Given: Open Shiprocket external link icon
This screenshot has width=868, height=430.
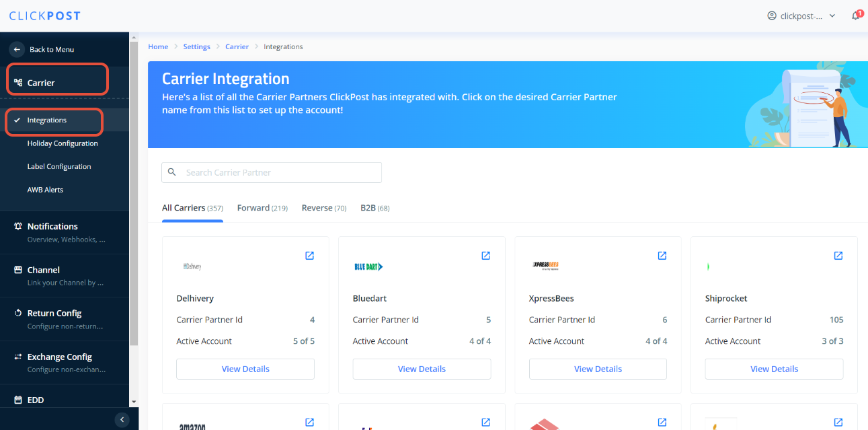Looking at the screenshot, I should pyautogui.click(x=838, y=256).
